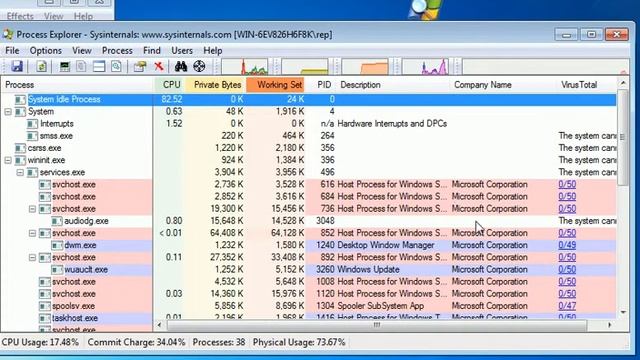Click the yellow commit history graph

(305, 67)
